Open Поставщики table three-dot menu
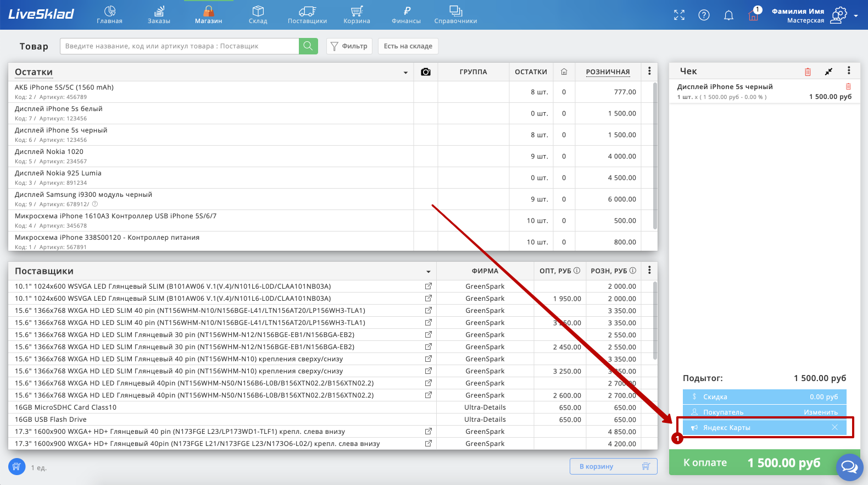868x485 pixels. (649, 270)
